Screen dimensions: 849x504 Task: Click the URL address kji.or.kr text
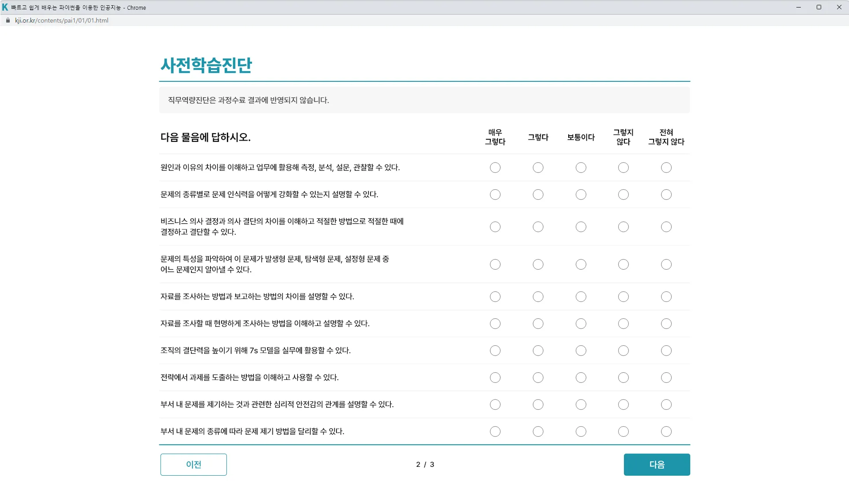pyautogui.click(x=61, y=20)
